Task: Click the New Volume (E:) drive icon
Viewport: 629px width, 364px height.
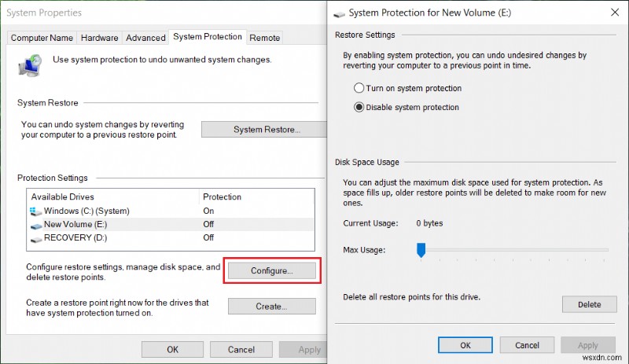Action: [x=36, y=225]
